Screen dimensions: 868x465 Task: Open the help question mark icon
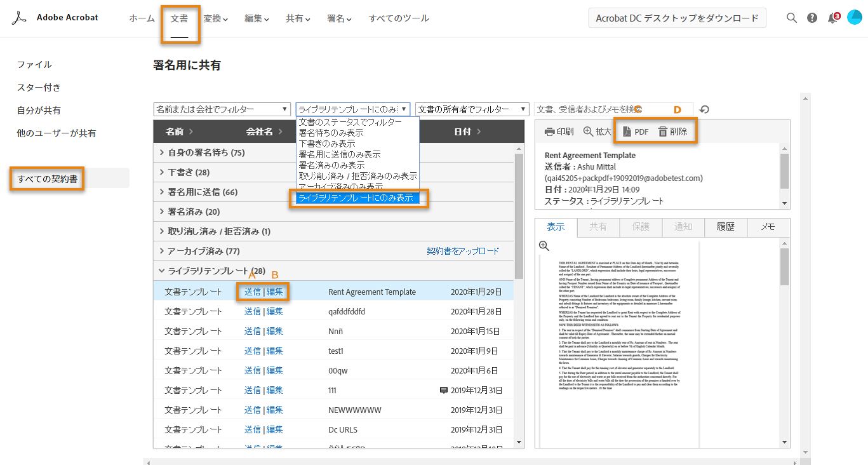point(812,18)
